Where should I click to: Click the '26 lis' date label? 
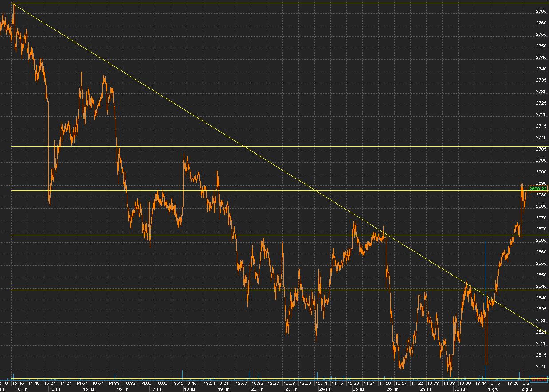(x=392, y=389)
